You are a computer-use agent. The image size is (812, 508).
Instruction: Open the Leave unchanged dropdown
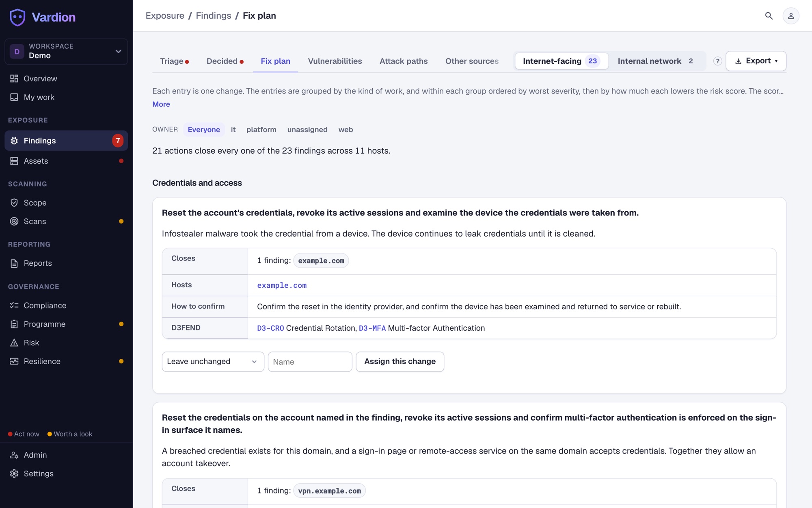click(213, 362)
